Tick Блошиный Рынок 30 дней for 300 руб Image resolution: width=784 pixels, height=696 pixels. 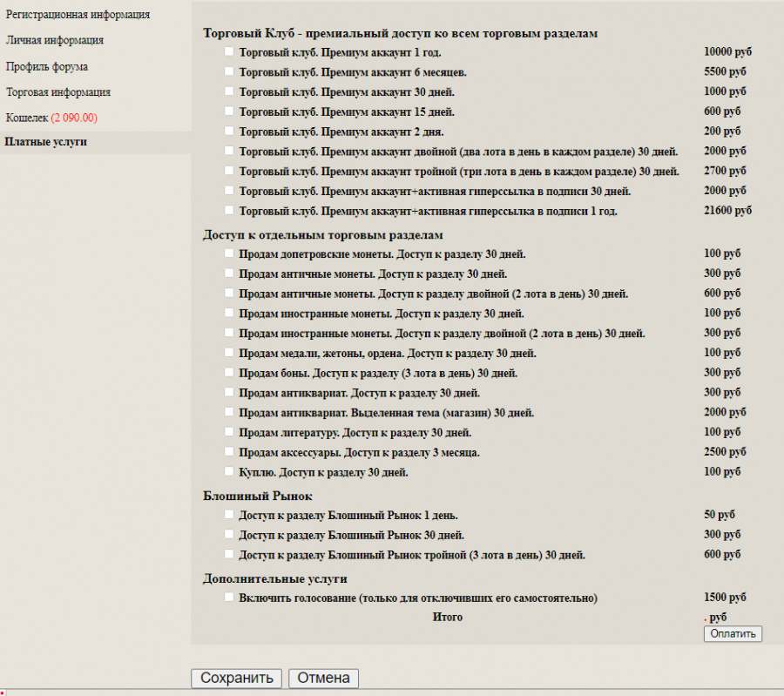(229, 534)
